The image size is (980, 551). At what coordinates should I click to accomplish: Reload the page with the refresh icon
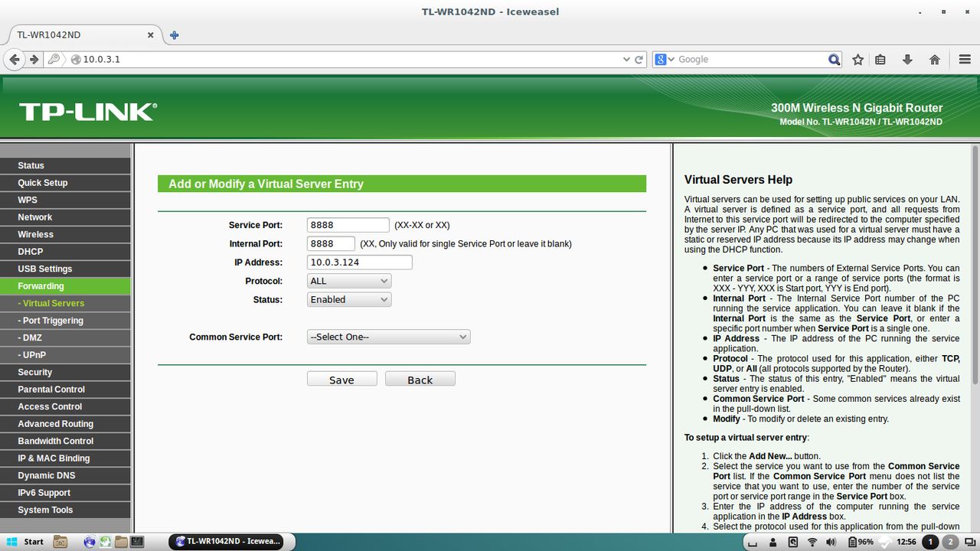coord(639,59)
